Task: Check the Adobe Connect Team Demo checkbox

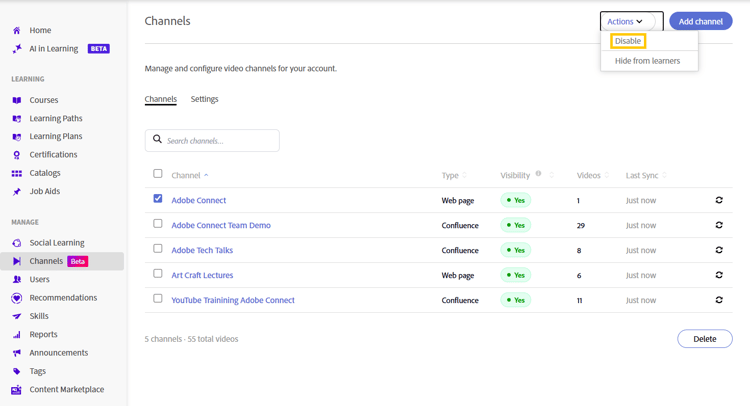Action: click(158, 223)
